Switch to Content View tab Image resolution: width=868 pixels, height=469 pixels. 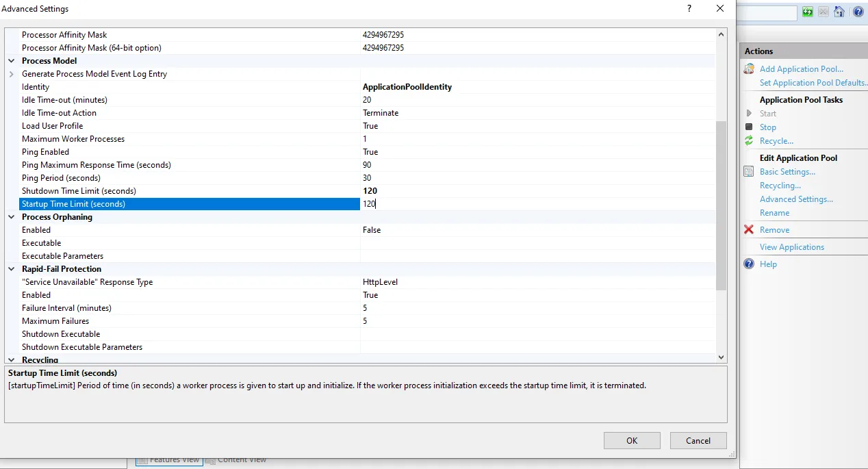pyautogui.click(x=236, y=459)
